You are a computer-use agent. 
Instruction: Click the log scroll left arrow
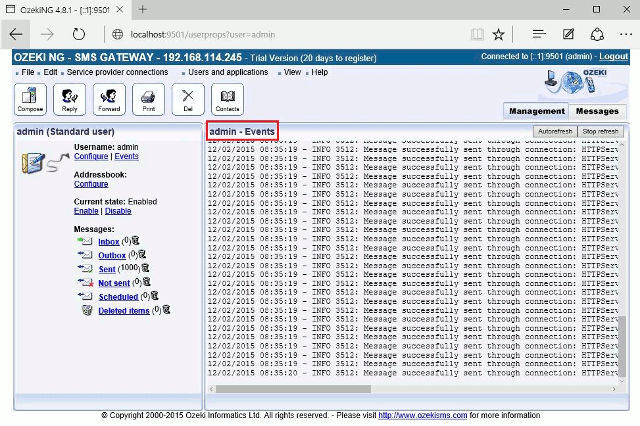[x=211, y=389]
